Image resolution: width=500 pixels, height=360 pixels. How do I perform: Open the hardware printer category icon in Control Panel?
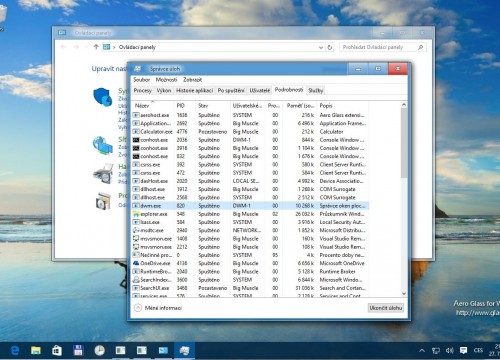pos(103,173)
